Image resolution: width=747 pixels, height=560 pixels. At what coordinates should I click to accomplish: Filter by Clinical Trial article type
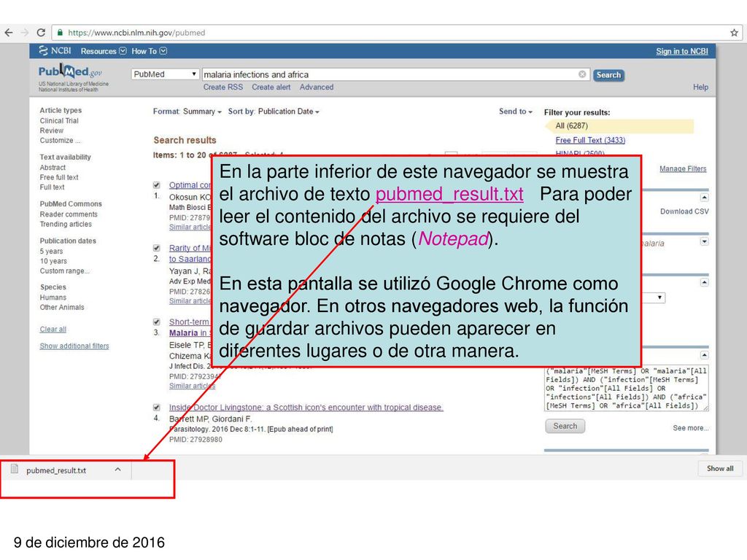pos(59,121)
